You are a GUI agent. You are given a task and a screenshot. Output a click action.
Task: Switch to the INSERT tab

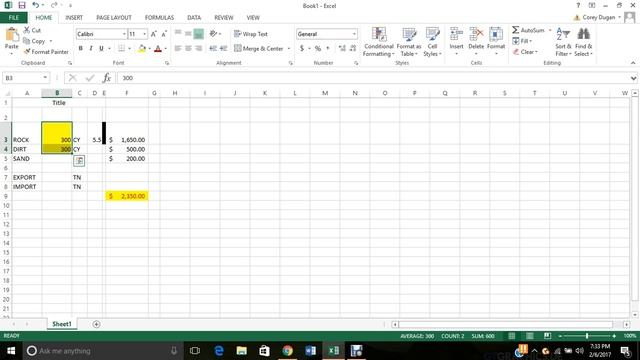pyautogui.click(x=74, y=18)
